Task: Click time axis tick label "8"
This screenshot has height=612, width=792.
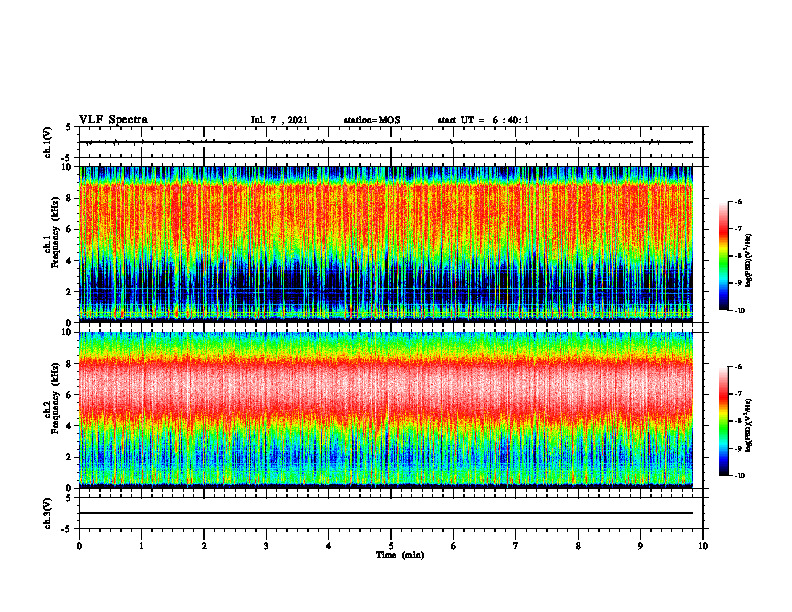Action: click(x=578, y=546)
